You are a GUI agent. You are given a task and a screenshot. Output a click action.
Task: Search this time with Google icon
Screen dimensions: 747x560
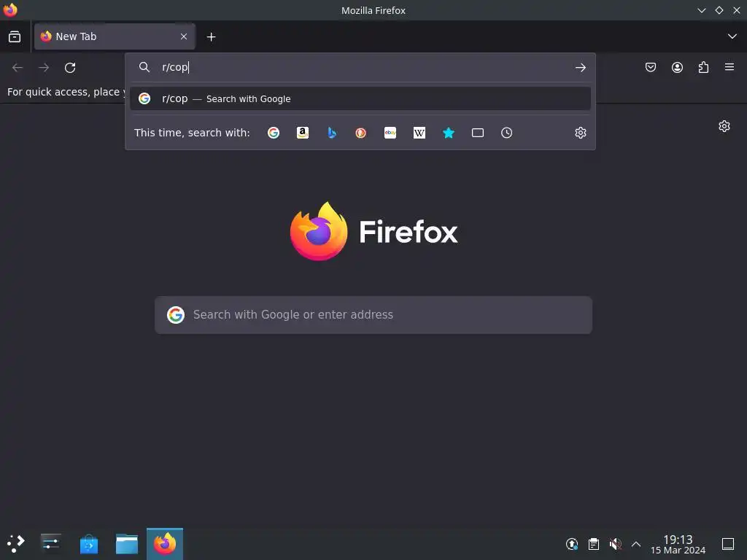click(x=274, y=133)
